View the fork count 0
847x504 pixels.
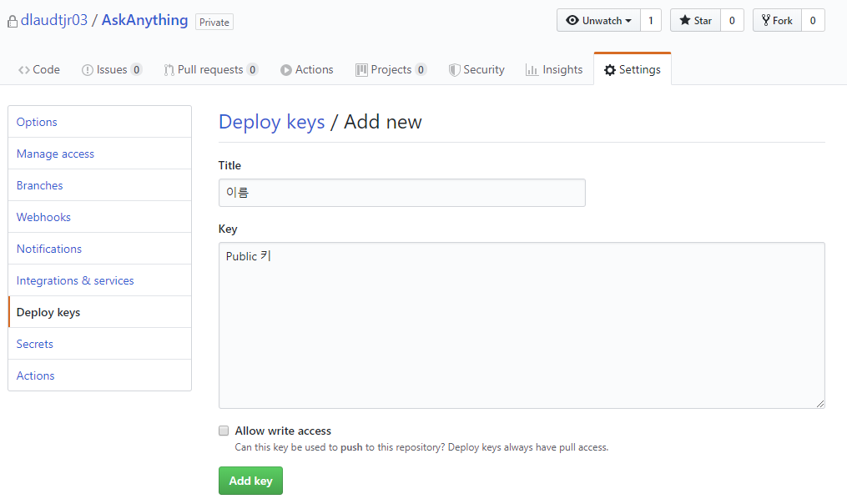tap(813, 21)
